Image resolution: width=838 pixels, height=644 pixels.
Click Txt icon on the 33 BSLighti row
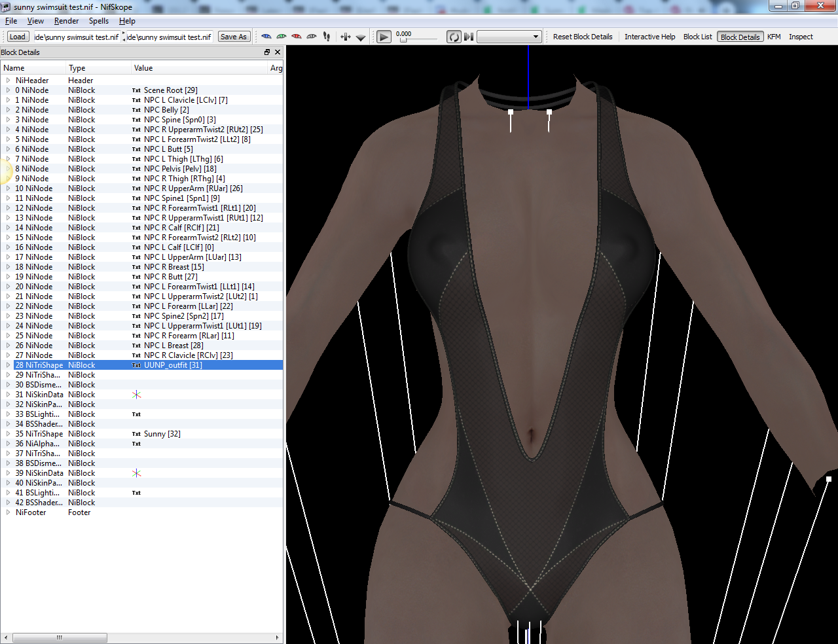click(x=136, y=414)
